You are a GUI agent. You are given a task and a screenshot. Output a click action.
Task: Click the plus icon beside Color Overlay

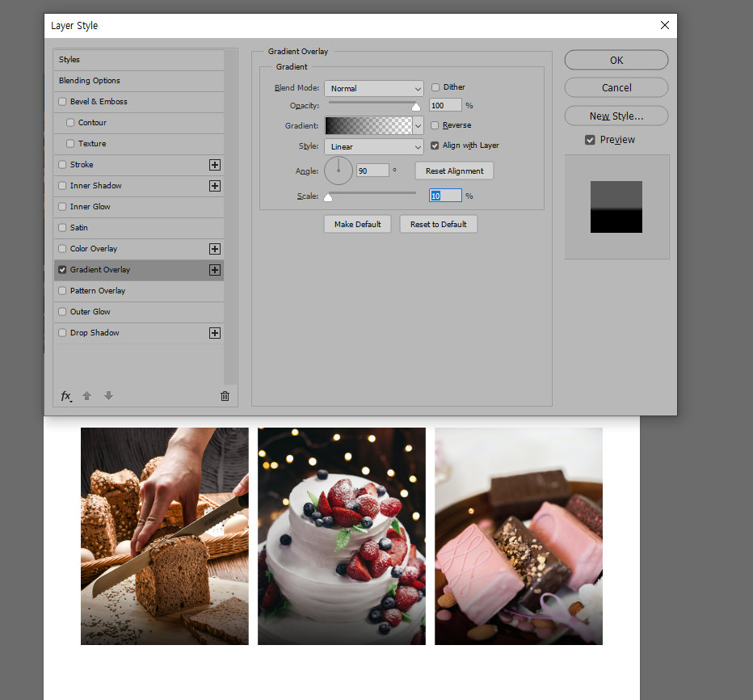(215, 249)
